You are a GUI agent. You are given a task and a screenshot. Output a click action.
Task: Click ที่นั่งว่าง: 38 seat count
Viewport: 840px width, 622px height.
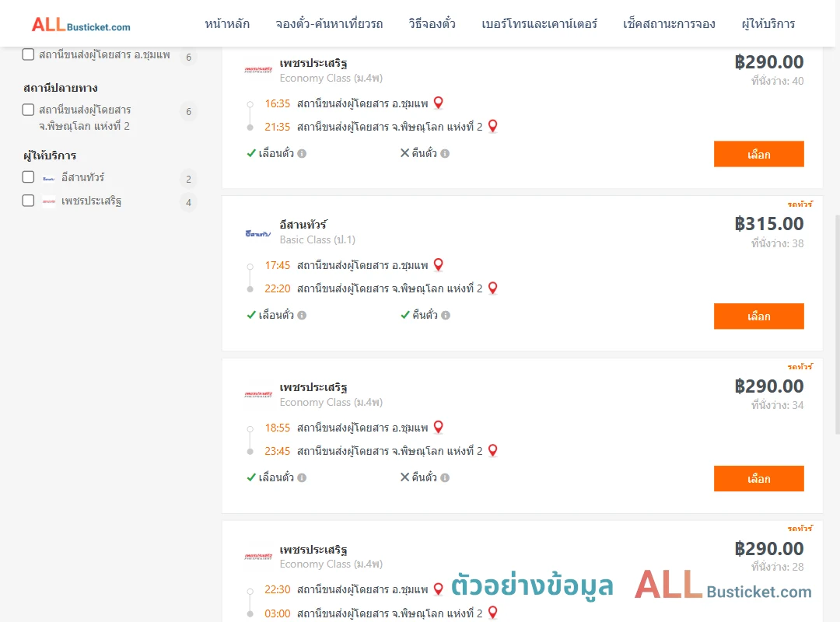pyautogui.click(x=777, y=243)
